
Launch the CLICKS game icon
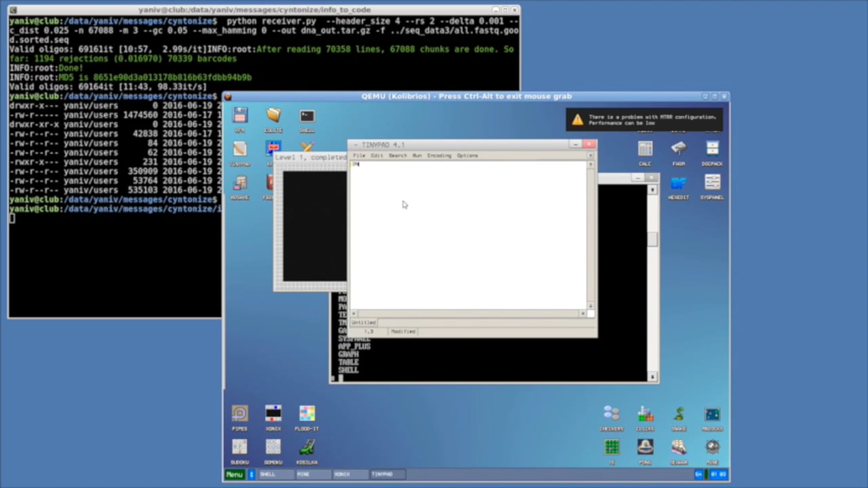[x=645, y=413]
